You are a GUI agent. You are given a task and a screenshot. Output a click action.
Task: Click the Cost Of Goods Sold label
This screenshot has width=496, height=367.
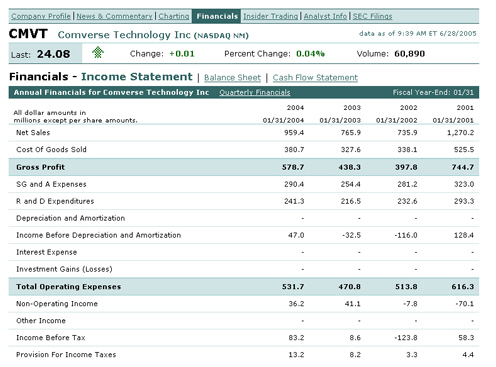click(51, 149)
